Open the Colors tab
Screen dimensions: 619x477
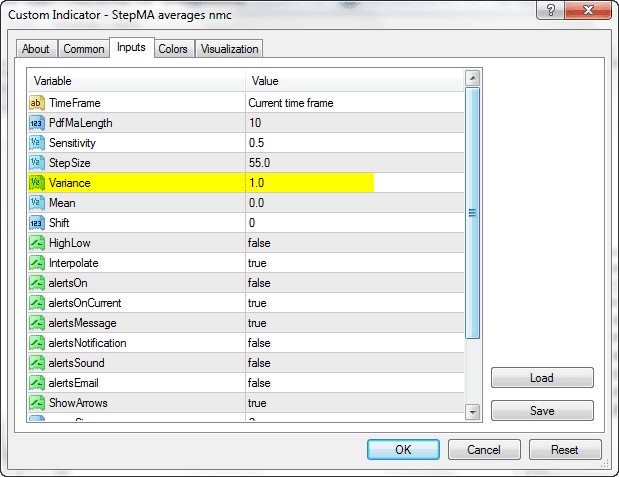click(173, 49)
